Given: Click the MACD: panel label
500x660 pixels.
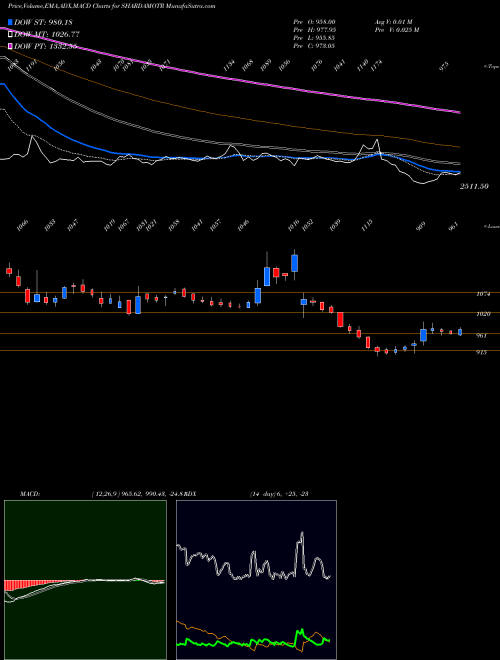Looking at the screenshot, I should (x=30, y=494).
